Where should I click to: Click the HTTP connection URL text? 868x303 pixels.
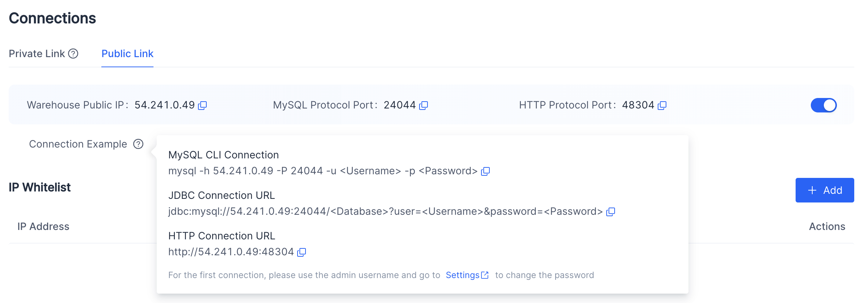231,252
